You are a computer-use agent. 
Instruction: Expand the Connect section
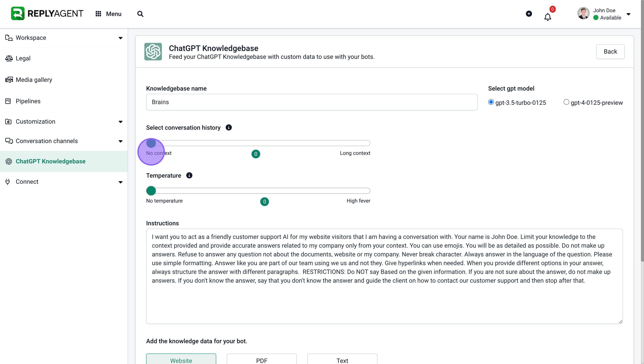point(120,182)
